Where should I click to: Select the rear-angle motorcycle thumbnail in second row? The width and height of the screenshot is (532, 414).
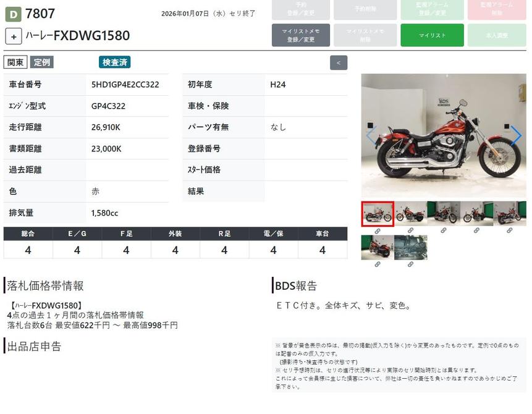[x=378, y=247]
